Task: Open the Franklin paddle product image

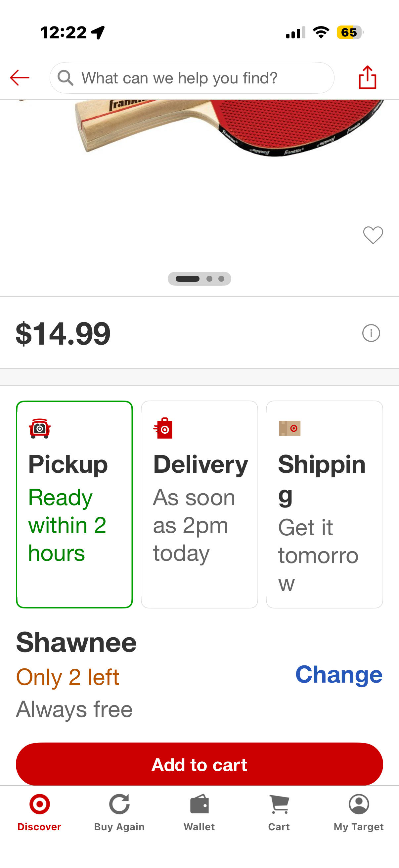Action: pyautogui.click(x=199, y=169)
